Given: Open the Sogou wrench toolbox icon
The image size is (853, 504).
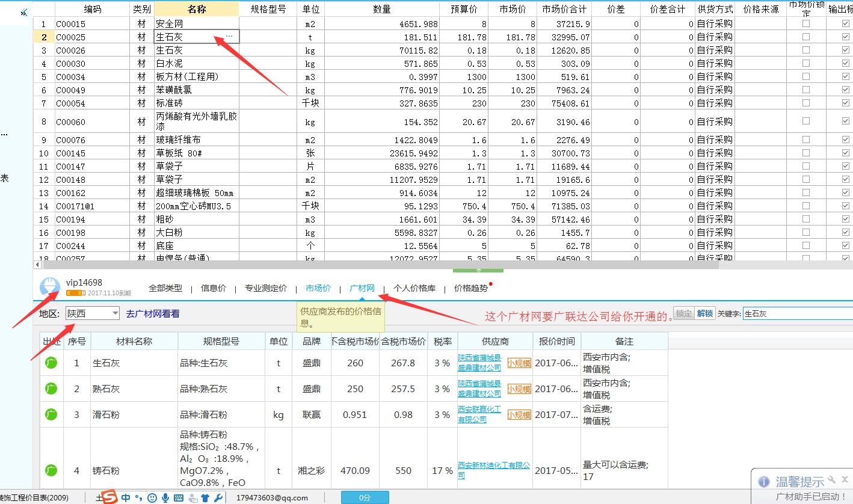Looking at the screenshot, I should click(x=218, y=497).
